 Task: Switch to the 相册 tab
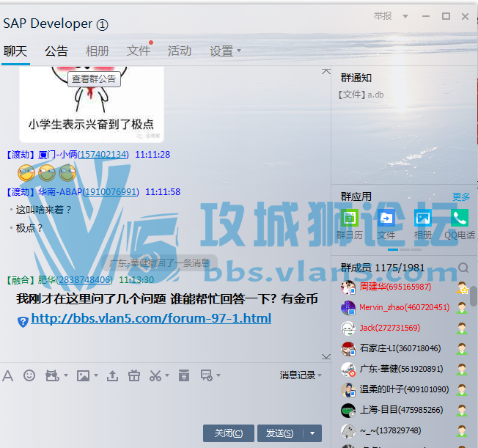click(98, 51)
